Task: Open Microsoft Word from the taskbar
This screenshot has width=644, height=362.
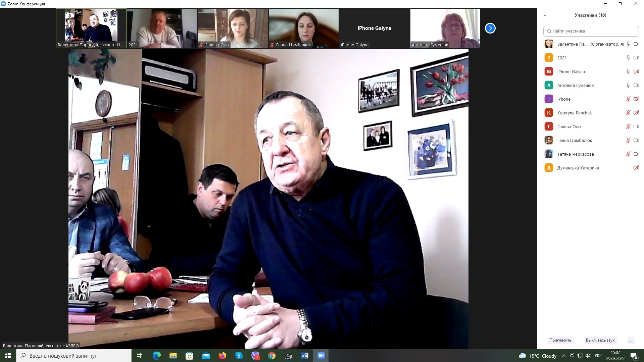Action: (x=305, y=356)
